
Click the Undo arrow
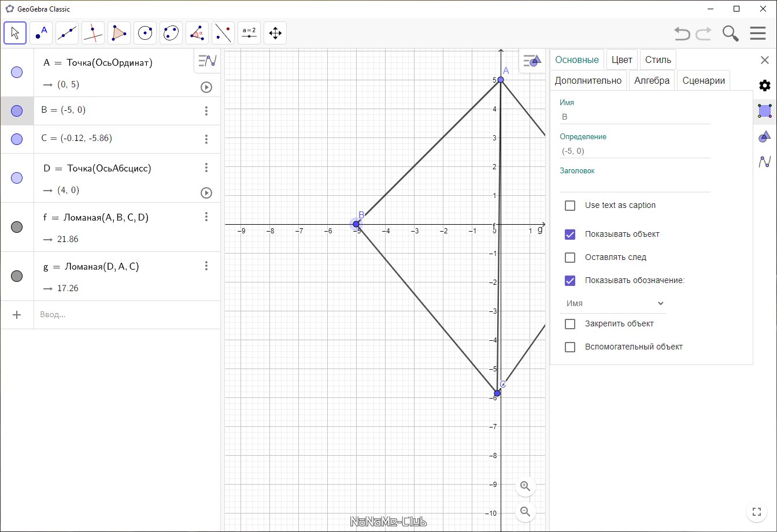pos(682,34)
